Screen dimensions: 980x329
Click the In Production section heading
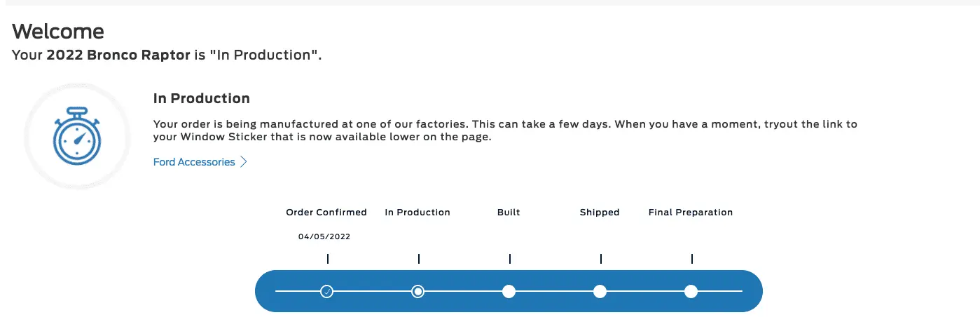pyautogui.click(x=202, y=98)
